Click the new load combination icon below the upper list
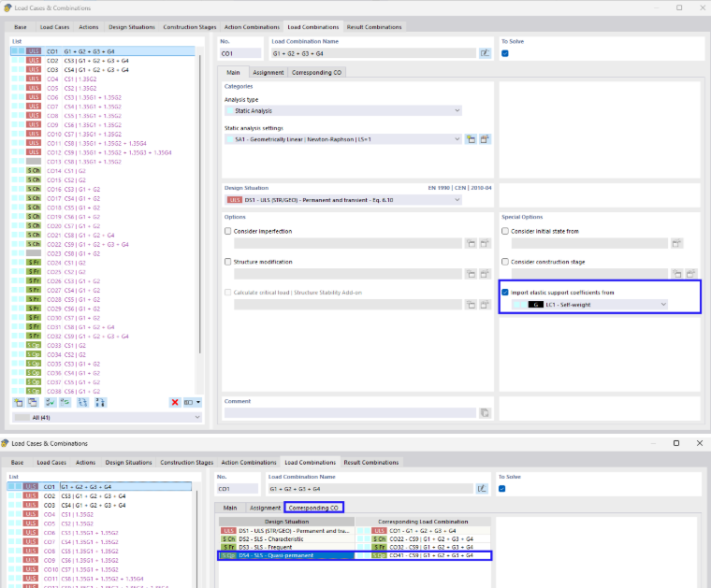 18,402
